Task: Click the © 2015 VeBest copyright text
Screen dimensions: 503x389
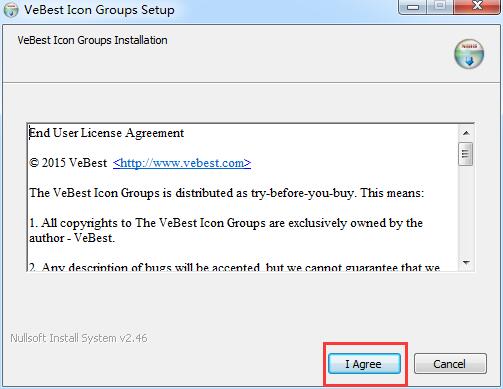Action: point(68,163)
